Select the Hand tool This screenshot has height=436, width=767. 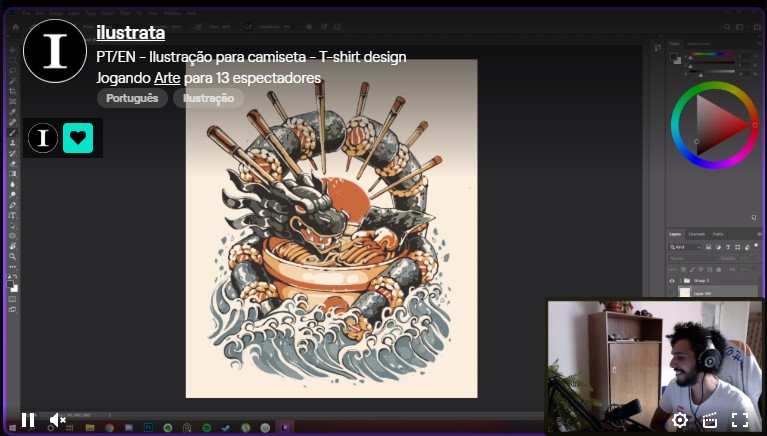click(x=13, y=246)
